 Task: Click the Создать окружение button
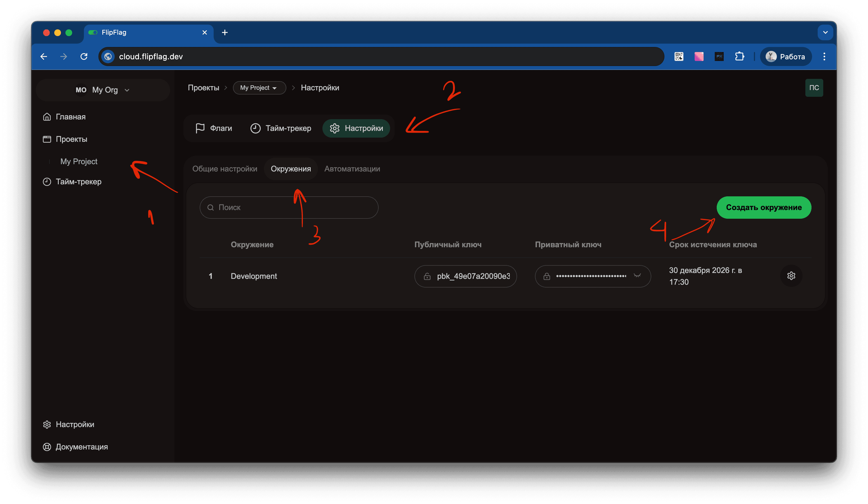(763, 207)
